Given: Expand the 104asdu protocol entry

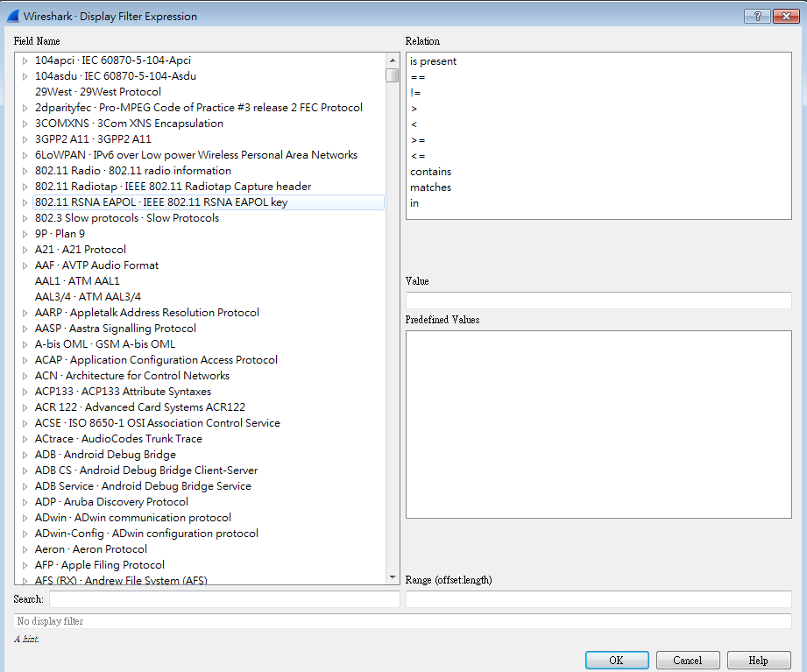Looking at the screenshot, I should 25,77.
